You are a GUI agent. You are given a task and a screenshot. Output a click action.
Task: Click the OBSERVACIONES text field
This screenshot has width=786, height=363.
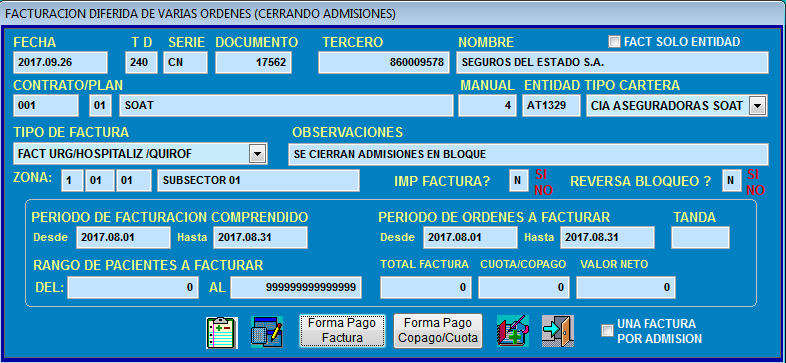(x=528, y=154)
